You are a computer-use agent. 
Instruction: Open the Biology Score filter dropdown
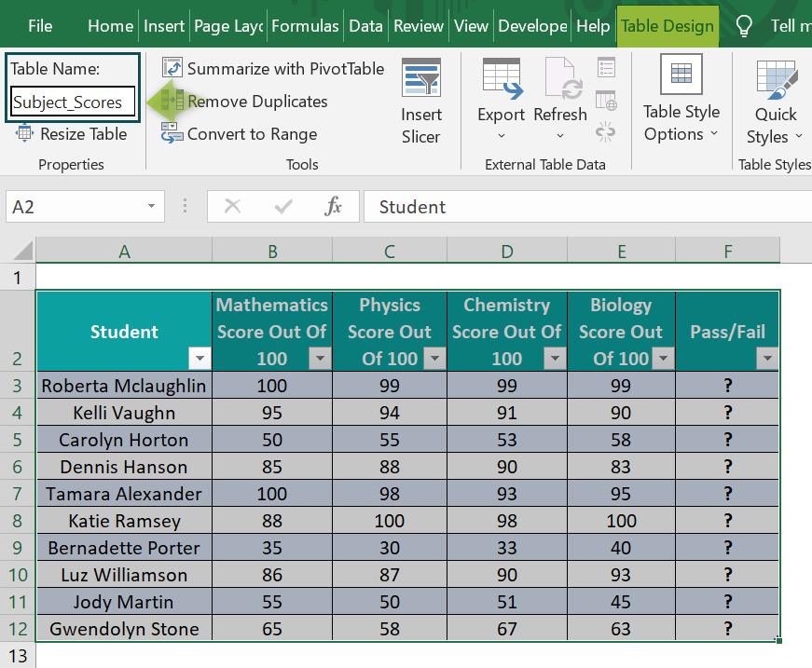(x=664, y=358)
